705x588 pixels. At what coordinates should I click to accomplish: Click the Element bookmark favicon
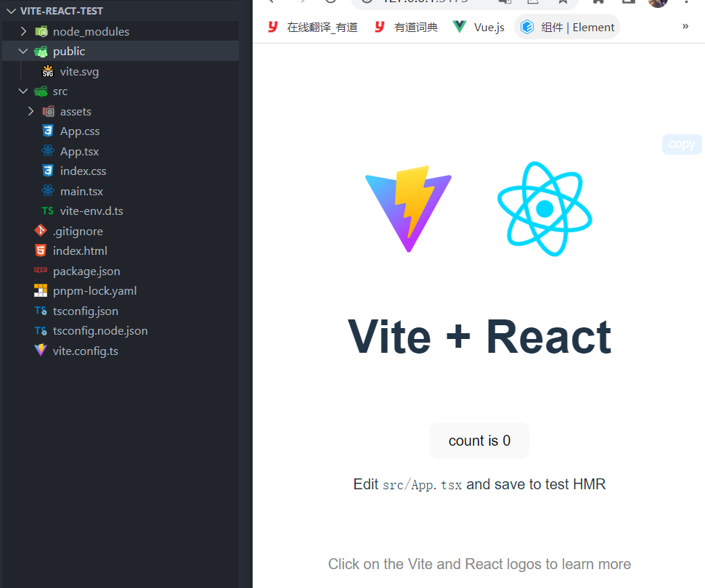point(527,27)
